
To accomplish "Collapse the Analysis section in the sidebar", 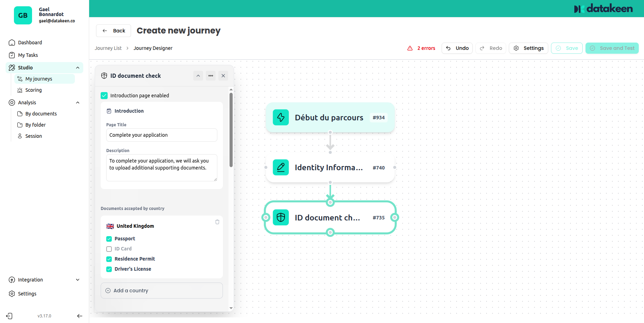I will click(x=77, y=102).
